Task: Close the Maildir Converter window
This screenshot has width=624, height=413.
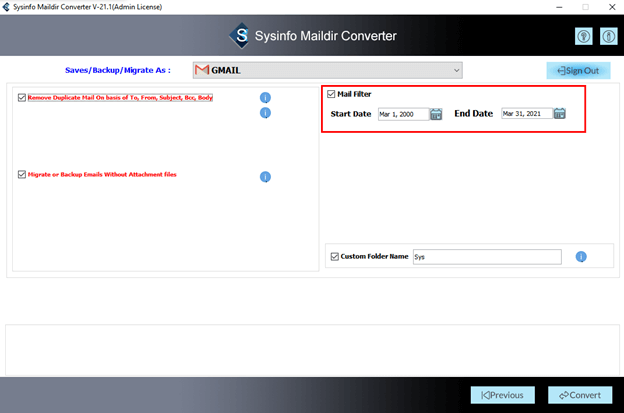Action: pyautogui.click(x=612, y=7)
